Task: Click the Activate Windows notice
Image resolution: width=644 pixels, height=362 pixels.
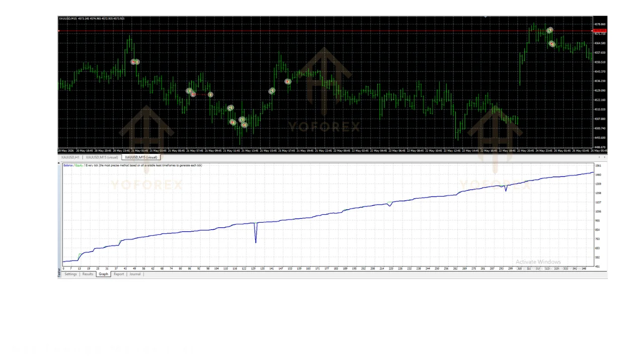Action: (x=538, y=262)
